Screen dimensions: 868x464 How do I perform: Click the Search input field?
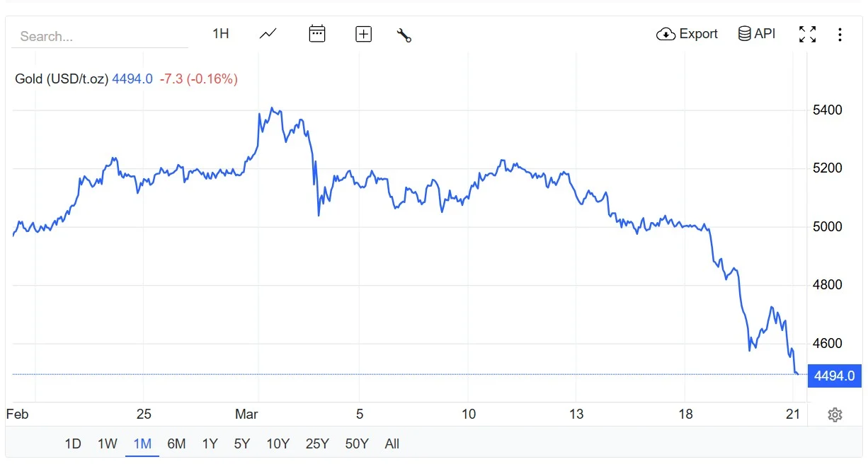[99, 37]
